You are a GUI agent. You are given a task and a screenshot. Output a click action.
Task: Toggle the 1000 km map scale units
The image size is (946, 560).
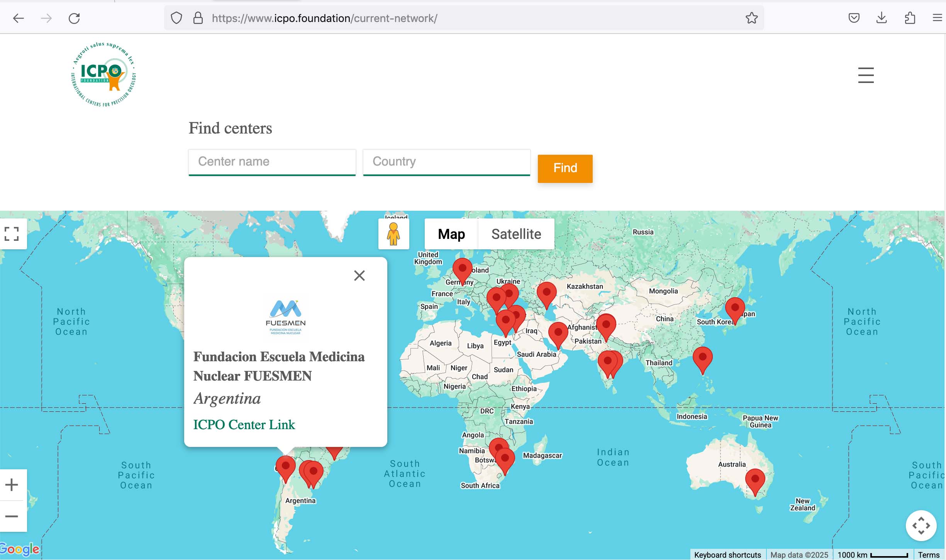[x=873, y=555]
